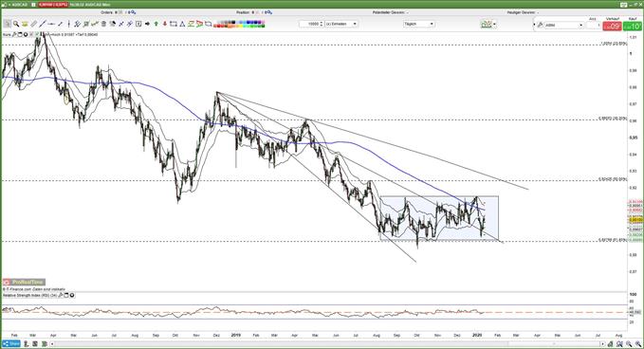Click the green Kauf buy button
This screenshot has height=349, width=644.
pyautogui.click(x=633, y=27)
